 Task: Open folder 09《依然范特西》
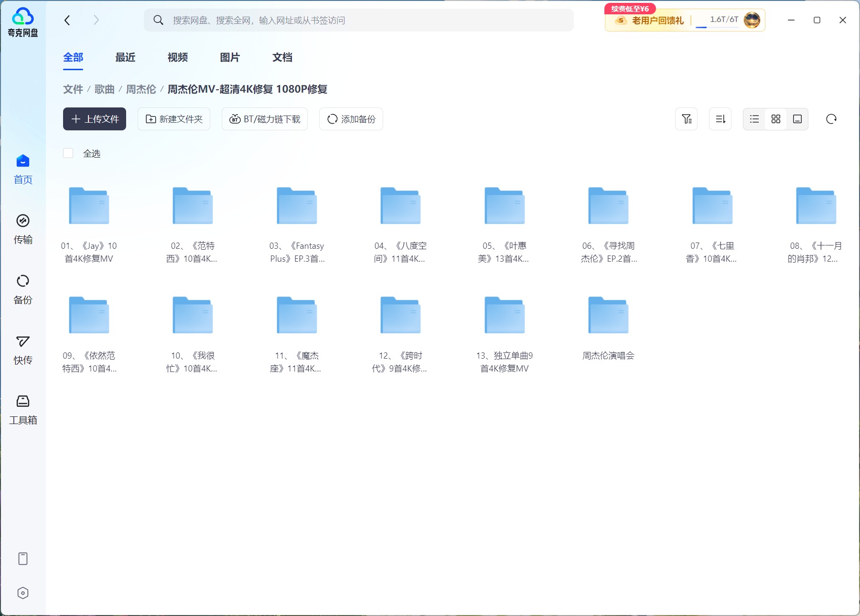(89, 334)
